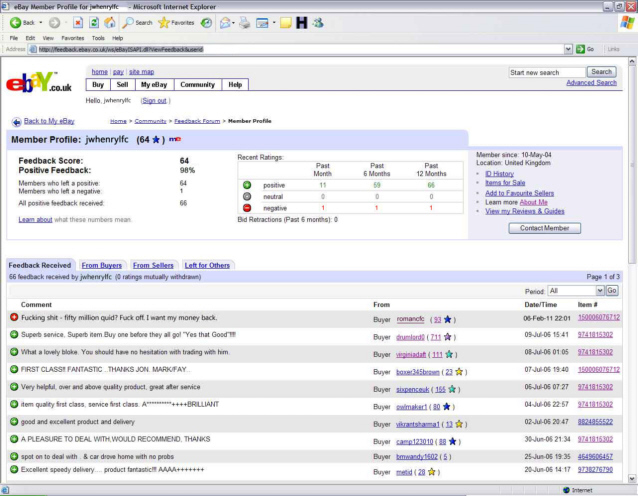638x496 pixels.
Task: Click the 'me' icon beside jwhenrylfc
Action: pyautogui.click(x=175, y=139)
